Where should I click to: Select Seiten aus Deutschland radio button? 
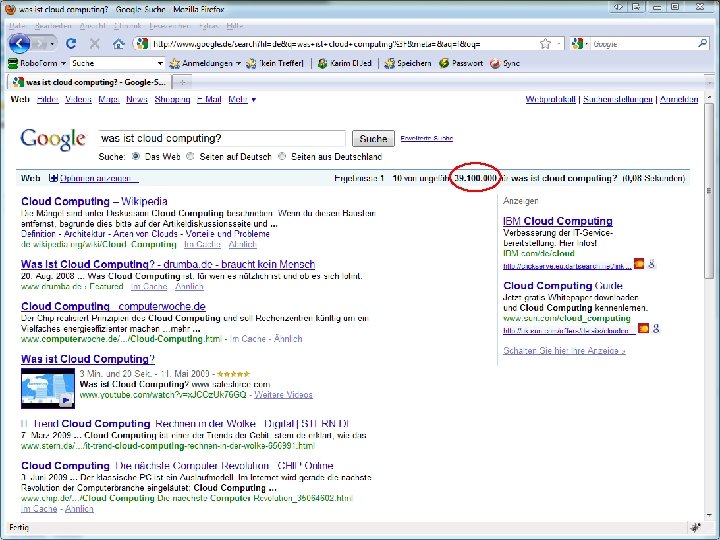282,157
